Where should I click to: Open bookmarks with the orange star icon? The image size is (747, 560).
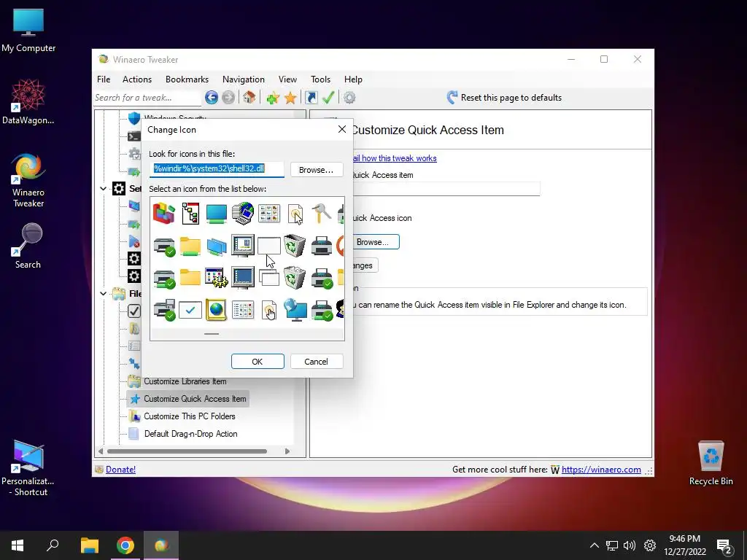[x=290, y=98]
